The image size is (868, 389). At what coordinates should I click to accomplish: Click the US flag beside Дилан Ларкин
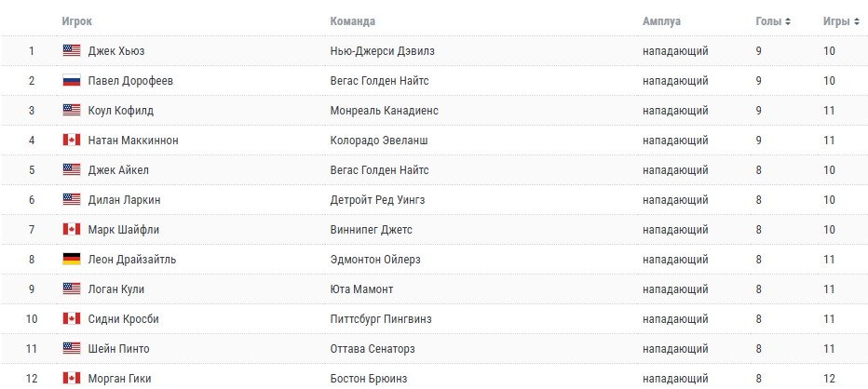tap(72, 199)
